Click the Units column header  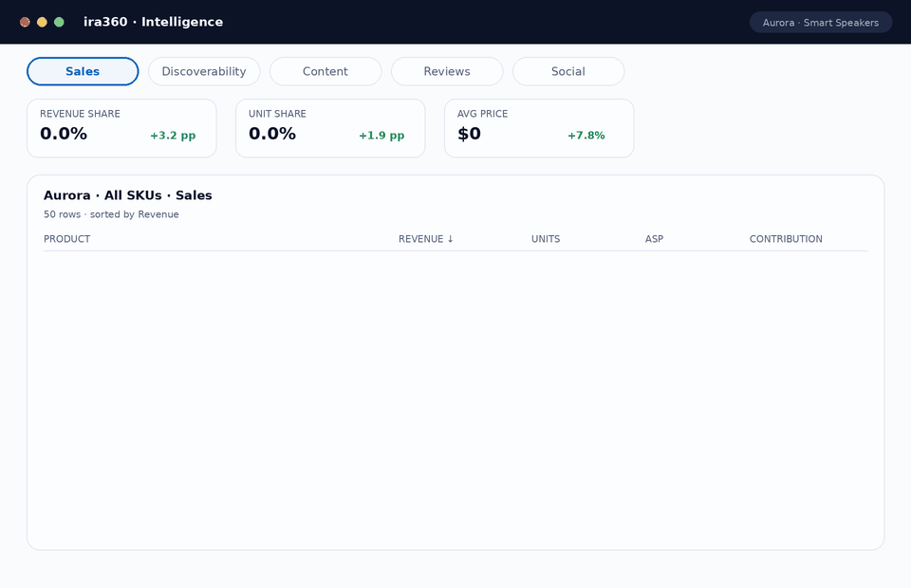pyautogui.click(x=546, y=239)
